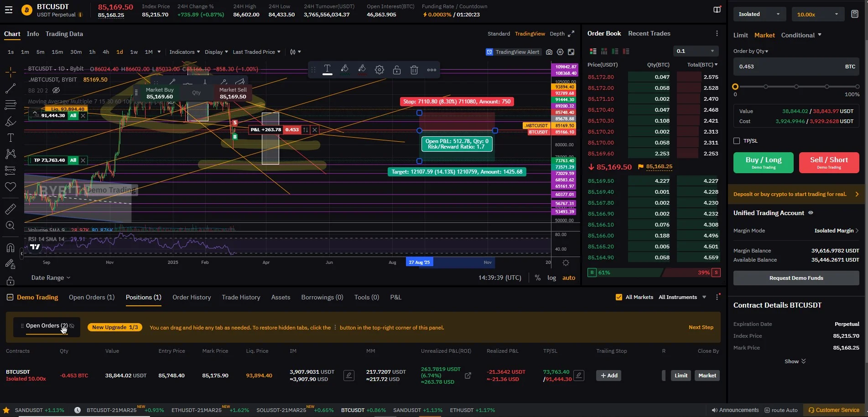Set quantity slider to the 50% midpoint
Viewport: 868px width, 417px height.
pyautogui.click(x=796, y=87)
